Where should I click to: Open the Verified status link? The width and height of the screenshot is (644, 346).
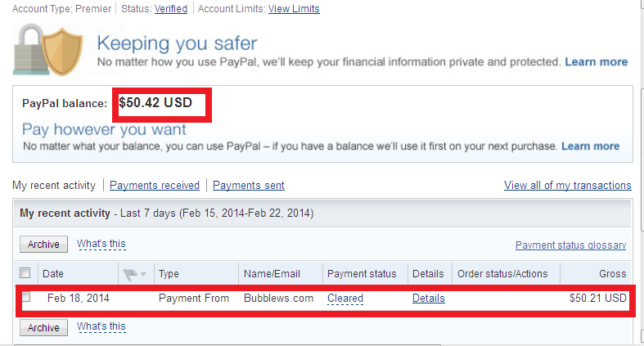(x=171, y=9)
